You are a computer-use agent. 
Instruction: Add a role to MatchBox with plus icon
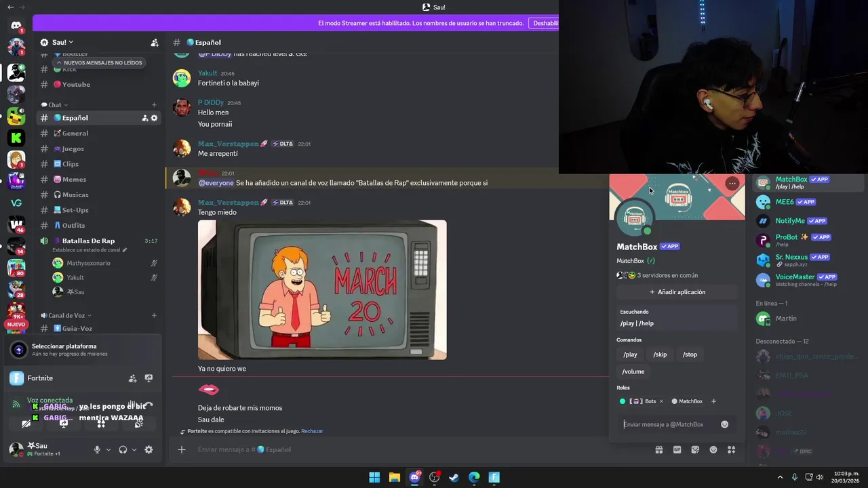[713, 401]
